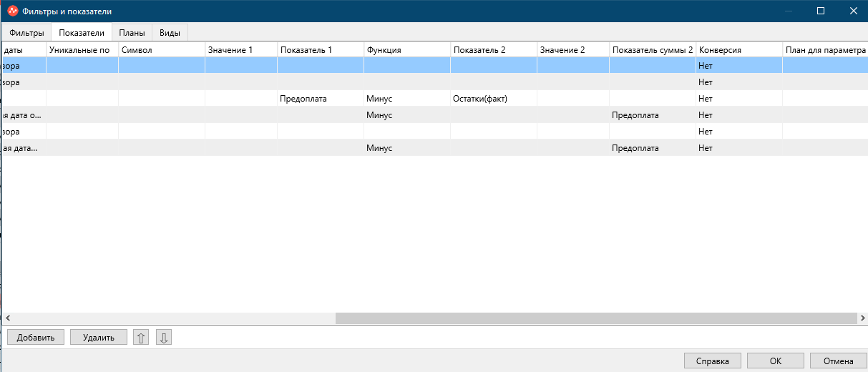Select the Остатки(факт) cell
This screenshot has height=372, width=868.
coord(494,99)
